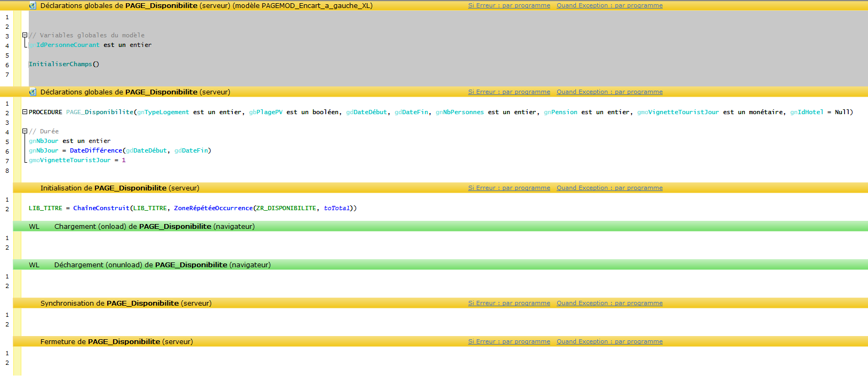The width and height of the screenshot is (868, 391).
Task: Click the gnPension parameter
Action: pos(560,112)
